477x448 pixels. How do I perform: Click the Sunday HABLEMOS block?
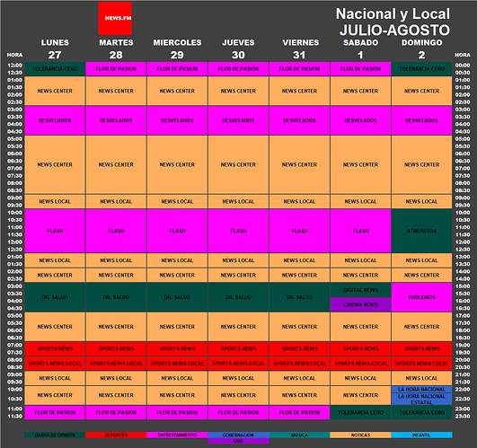point(421,297)
